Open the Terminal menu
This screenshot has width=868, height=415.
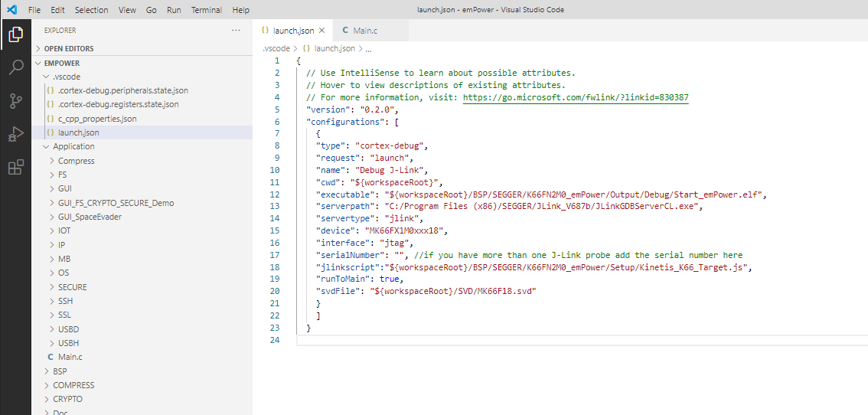[x=207, y=10]
